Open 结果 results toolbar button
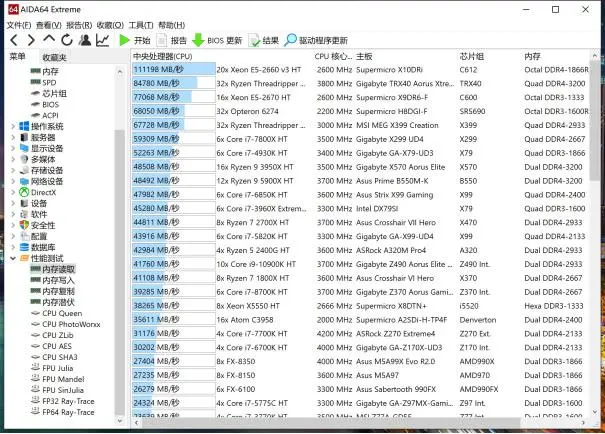 click(264, 40)
